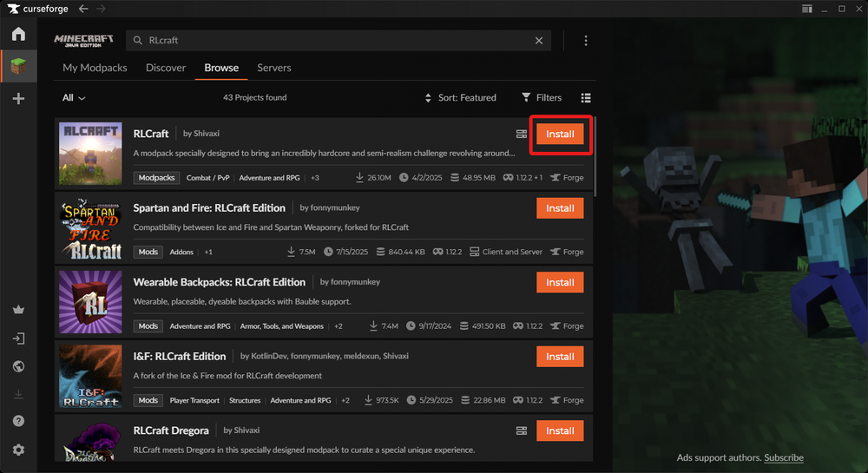This screenshot has height=473, width=868.
Task: Open the Sort: Featured dropdown
Action: (460, 98)
